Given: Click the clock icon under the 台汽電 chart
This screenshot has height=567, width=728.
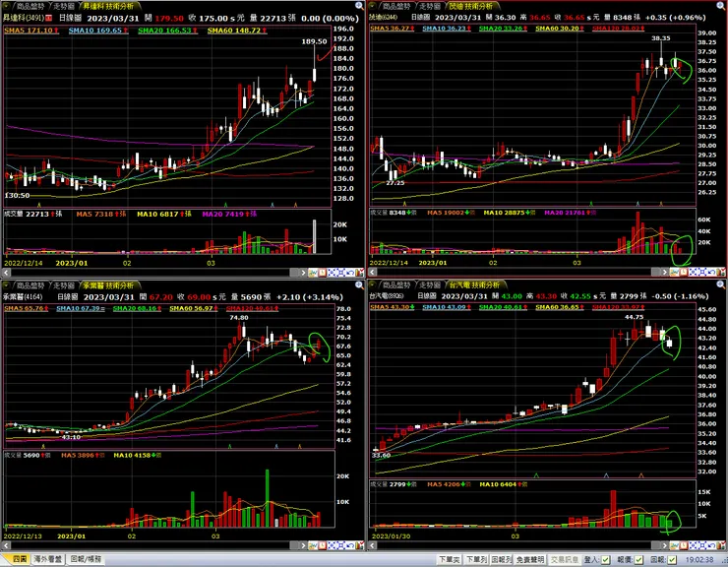Looking at the screenshot, I should pyautogui.click(x=684, y=545).
